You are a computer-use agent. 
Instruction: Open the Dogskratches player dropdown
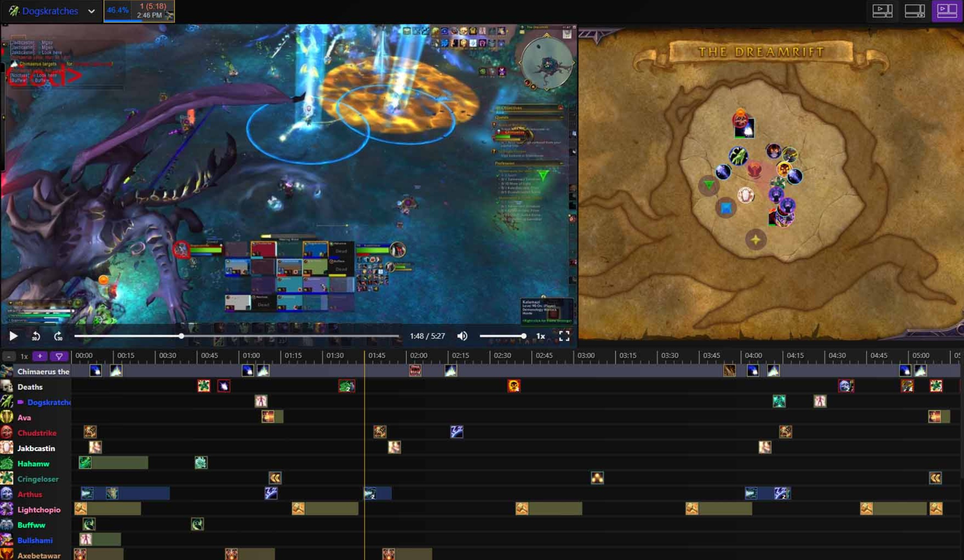click(x=91, y=11)
